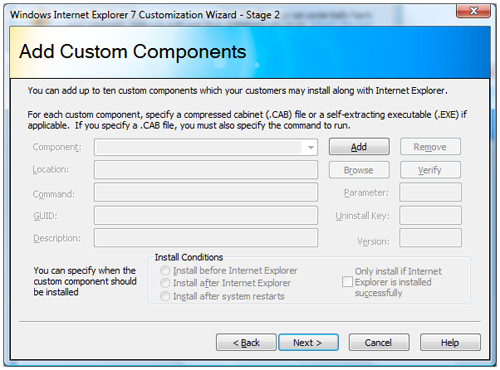The image size is (500, 370).
Task: Click the Browse button
Action: tap(359, 170)
